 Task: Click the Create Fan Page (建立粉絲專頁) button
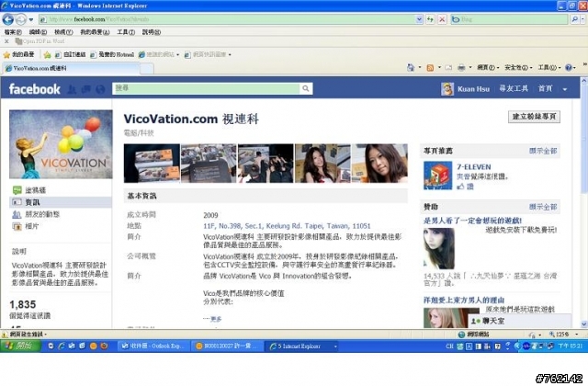(x=534, y=117)
